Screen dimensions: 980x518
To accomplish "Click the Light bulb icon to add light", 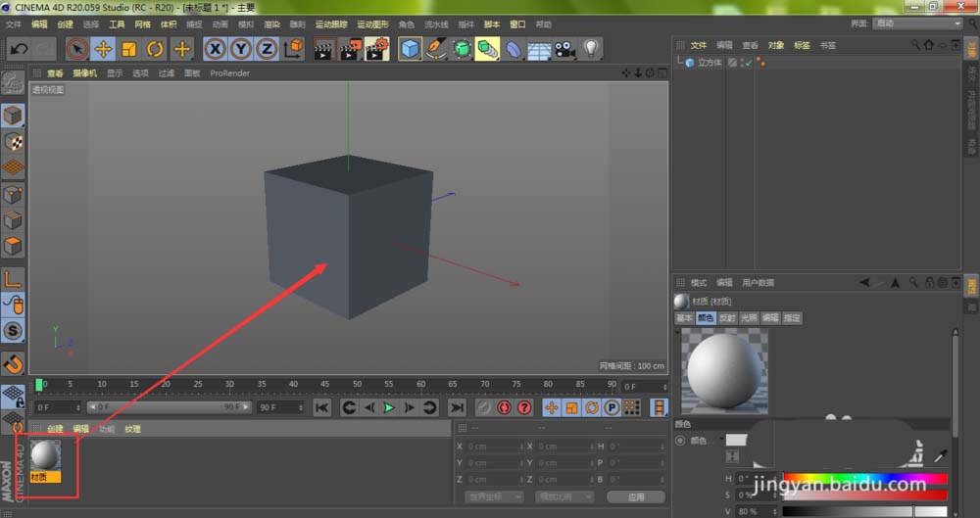I will 591,48.
